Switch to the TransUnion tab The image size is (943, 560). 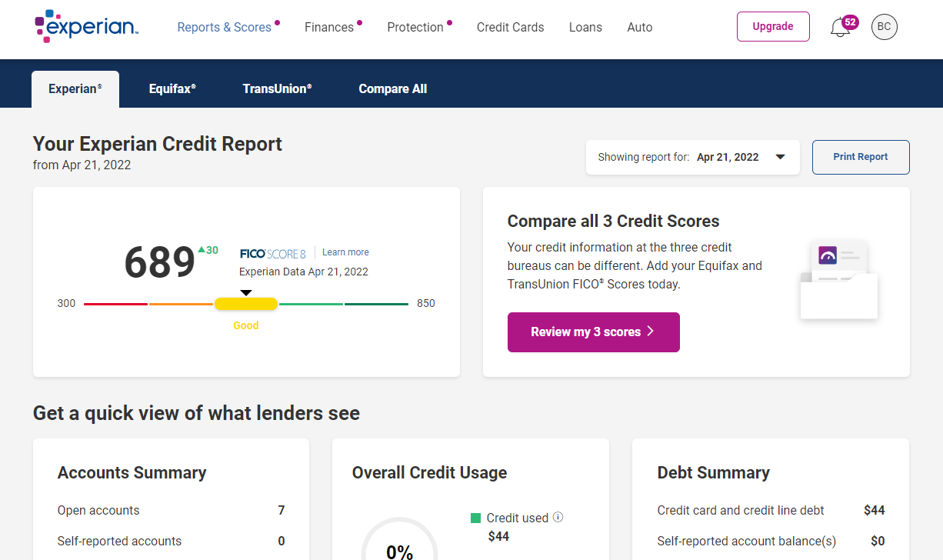[x=277, y=89]
